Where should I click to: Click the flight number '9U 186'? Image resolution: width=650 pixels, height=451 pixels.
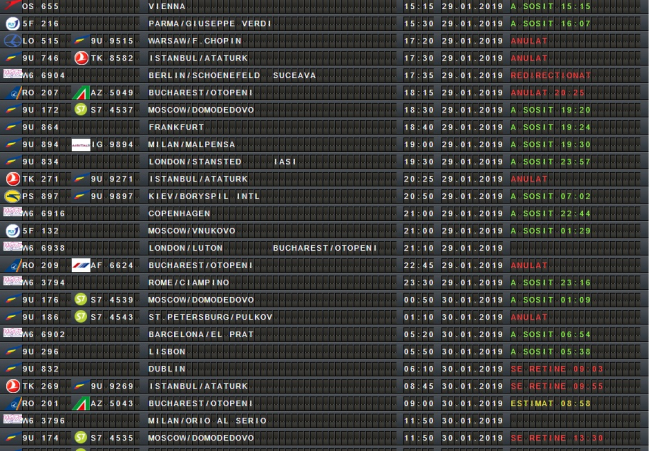point(41,317)
